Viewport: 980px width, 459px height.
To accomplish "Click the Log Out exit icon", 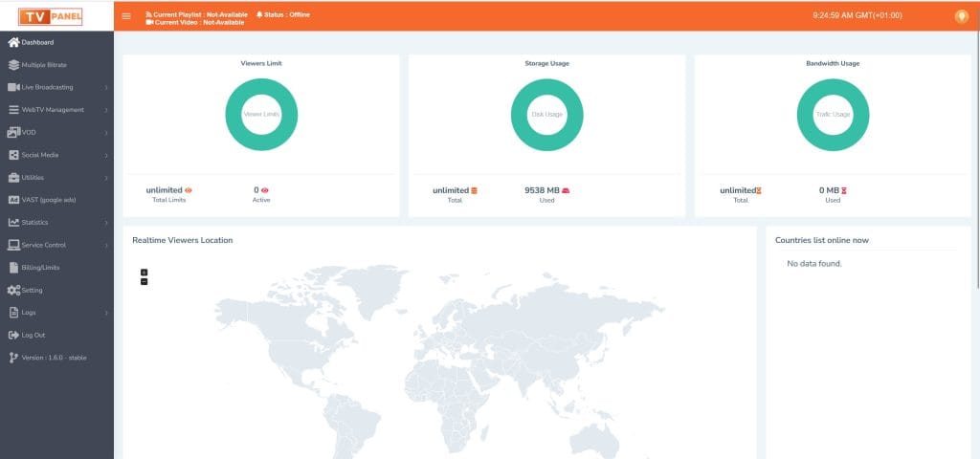I will click(x=13, y=336).
